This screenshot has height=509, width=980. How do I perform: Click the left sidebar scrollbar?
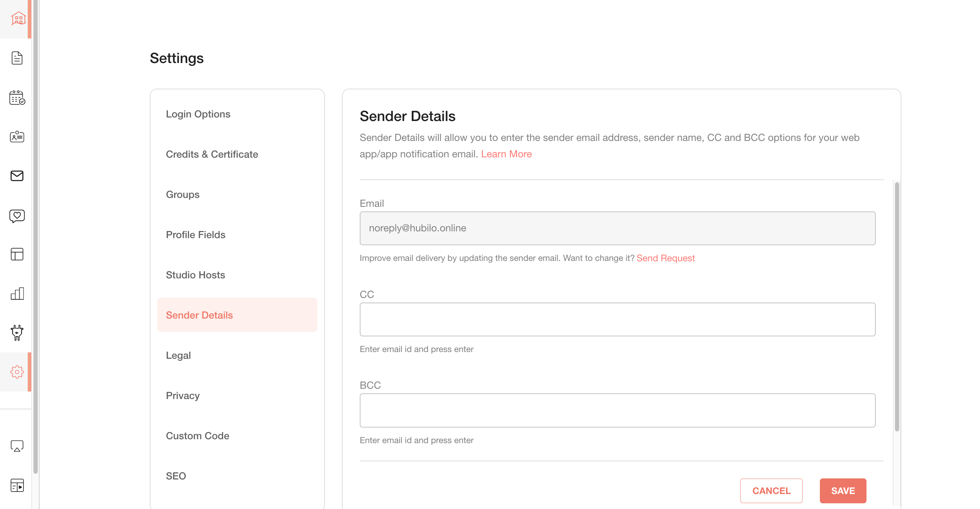35,236
